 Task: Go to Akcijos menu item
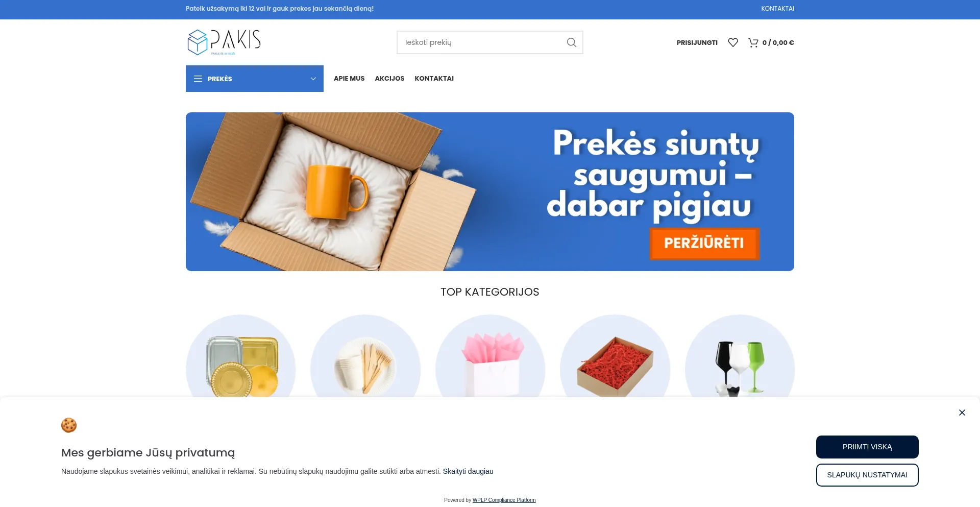pyautogui.click(x=389, y=79)
